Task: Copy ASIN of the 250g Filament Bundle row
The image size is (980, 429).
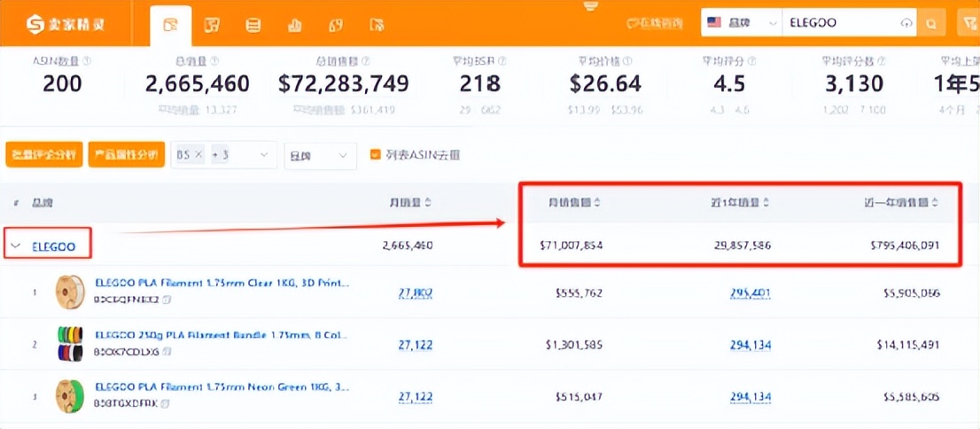Action: click(x=165, y=352)
